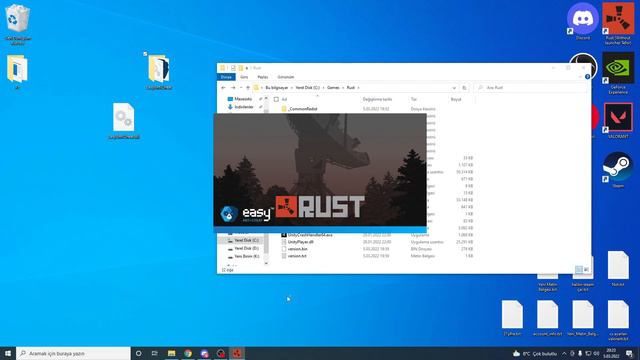Sort files by Tür column header
This screenshot has height=360, width=640.
tap(413, 99)
